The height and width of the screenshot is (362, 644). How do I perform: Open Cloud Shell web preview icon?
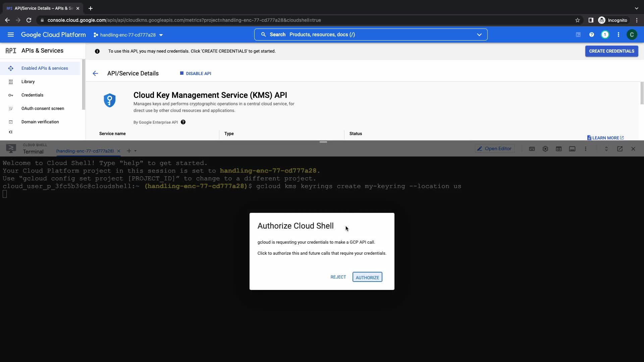pyautogui.click(x=558, y=149)
